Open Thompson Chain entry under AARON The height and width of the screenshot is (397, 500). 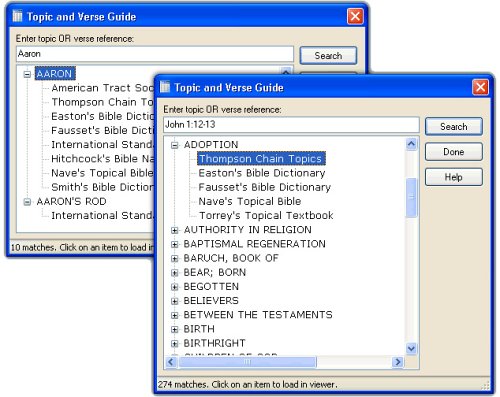(102, 102)
